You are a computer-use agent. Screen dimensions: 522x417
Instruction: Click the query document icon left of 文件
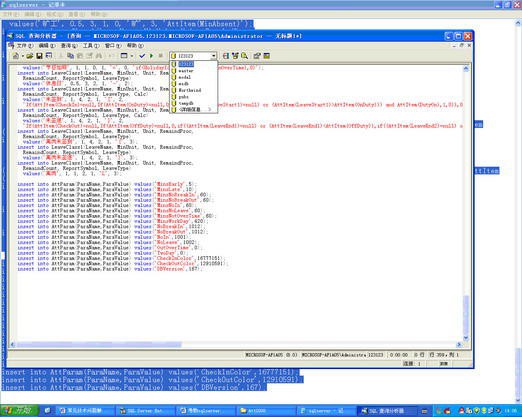click(x=12, y=46)
